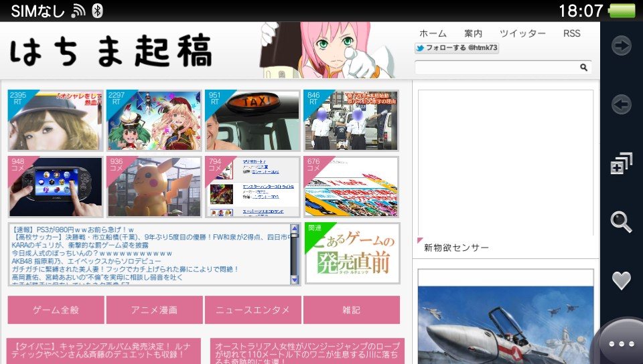Open the 発売直前 related game banner
This screenshot has height=364, width=643.
352,254
